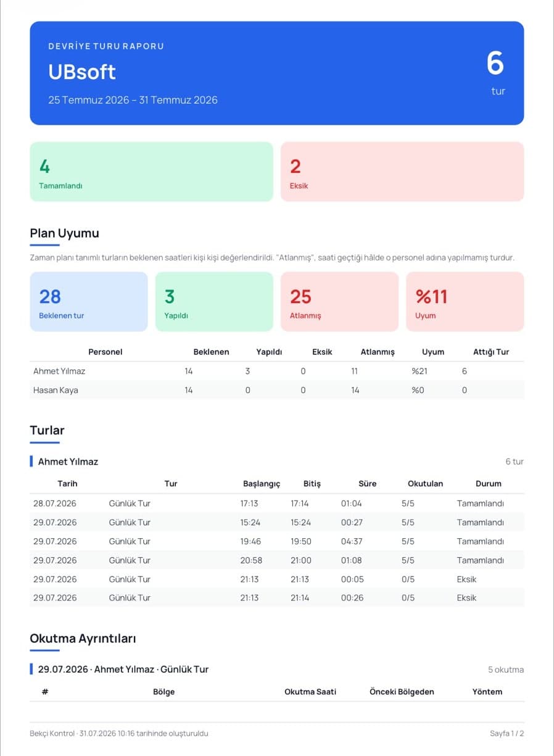Click the Okutulan column header
Screen dimensions: 554x756
tap(425, 484)
